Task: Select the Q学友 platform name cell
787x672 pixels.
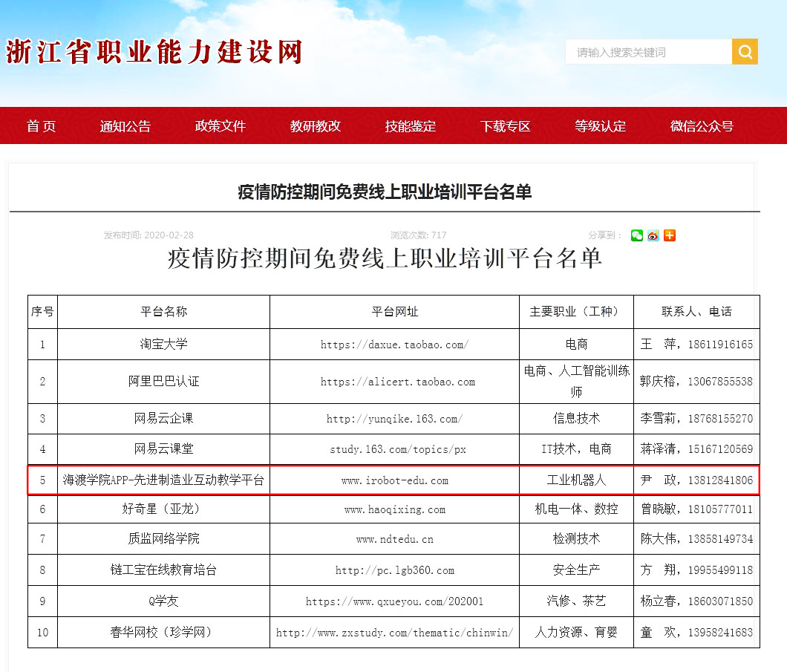Action: click(x=163, y=601)
